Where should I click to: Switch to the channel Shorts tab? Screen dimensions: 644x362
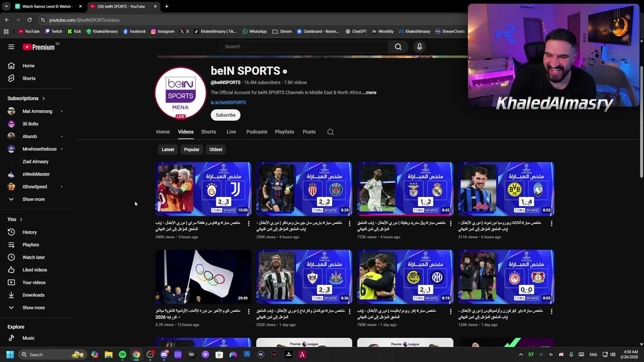(208, 132)
